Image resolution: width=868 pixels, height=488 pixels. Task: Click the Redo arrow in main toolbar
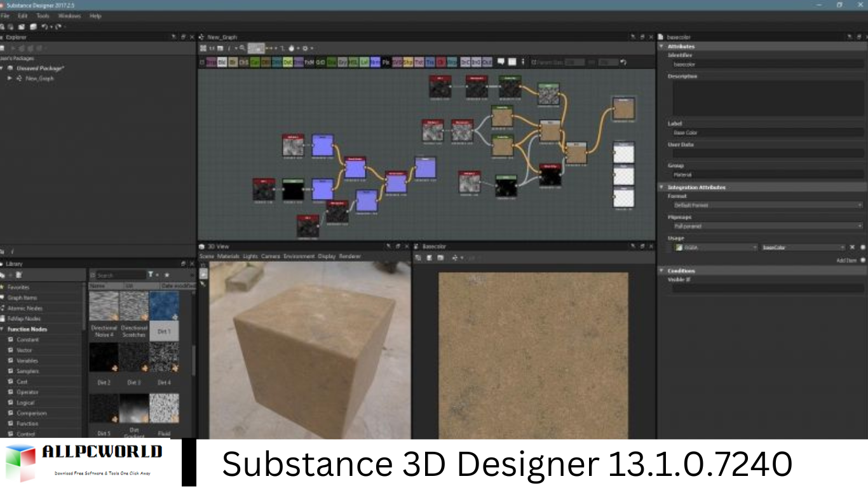58,27
